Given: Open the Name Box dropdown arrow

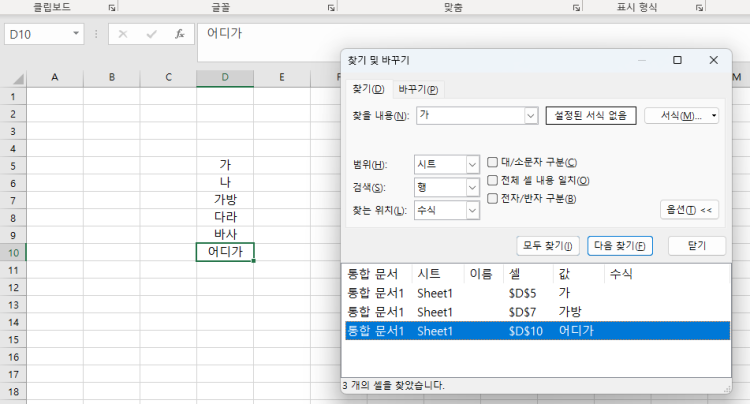Looking at the screenshot, I should pyautogui.click(x=76, y=33).
